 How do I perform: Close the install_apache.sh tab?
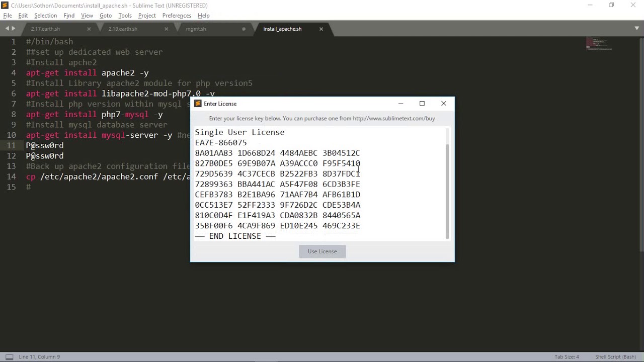point(321,29)
